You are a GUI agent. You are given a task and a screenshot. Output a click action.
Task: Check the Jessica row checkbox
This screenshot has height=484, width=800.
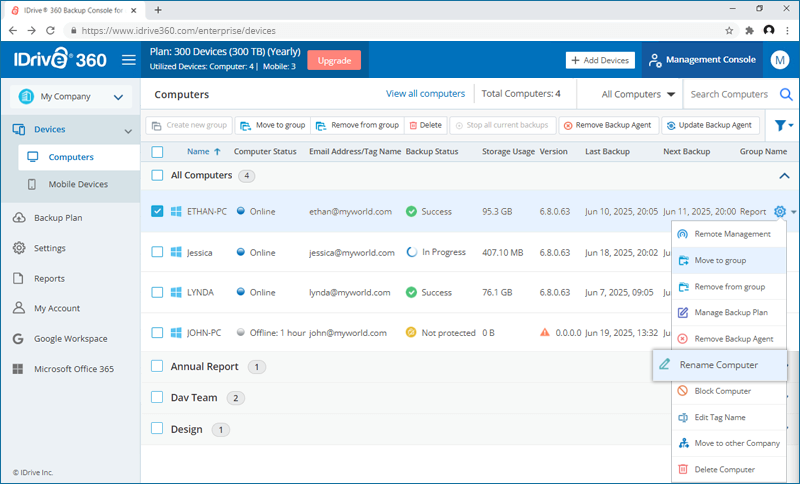(157, 252)
